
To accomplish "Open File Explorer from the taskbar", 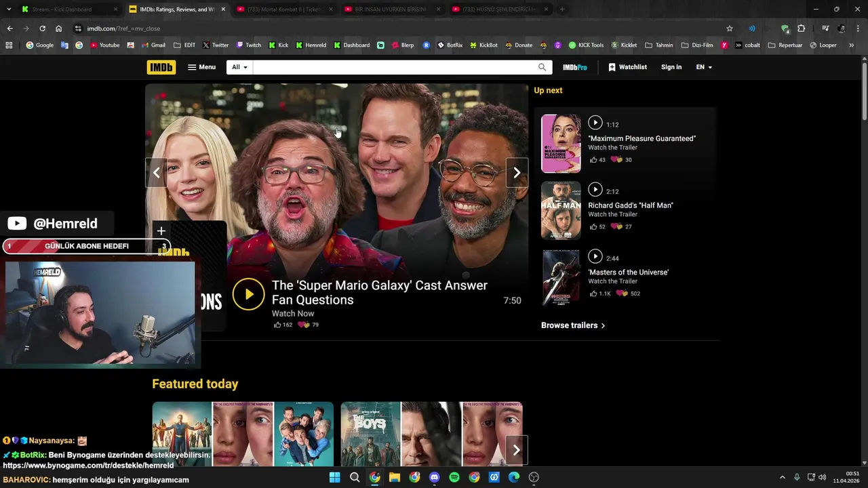I will (395, 477).
